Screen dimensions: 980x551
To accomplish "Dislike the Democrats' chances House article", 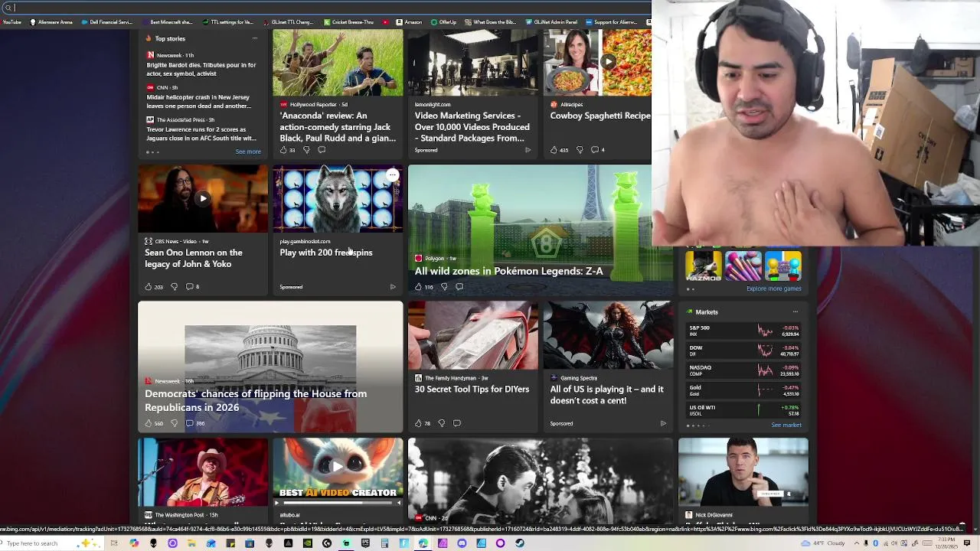I will (x=174, y=423).
